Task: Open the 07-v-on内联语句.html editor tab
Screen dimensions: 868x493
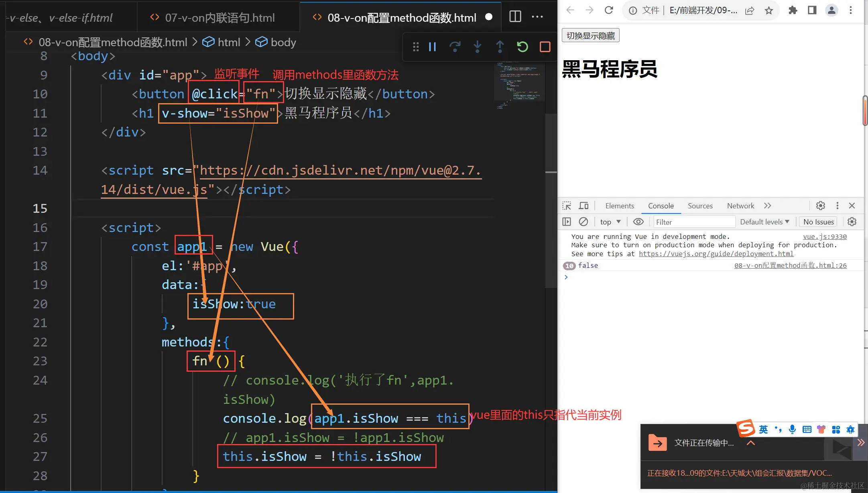Action: pyautogui.click(x=219, y=18)
